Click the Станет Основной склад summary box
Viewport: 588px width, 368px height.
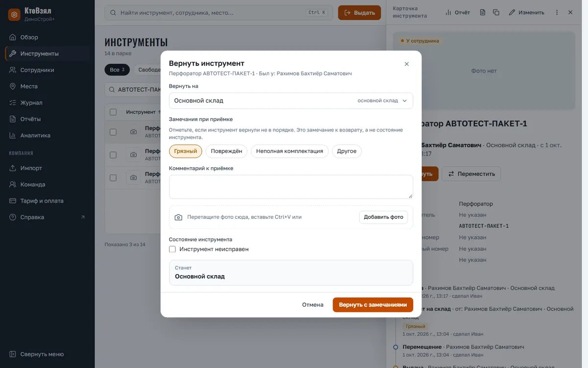[291, 272]
